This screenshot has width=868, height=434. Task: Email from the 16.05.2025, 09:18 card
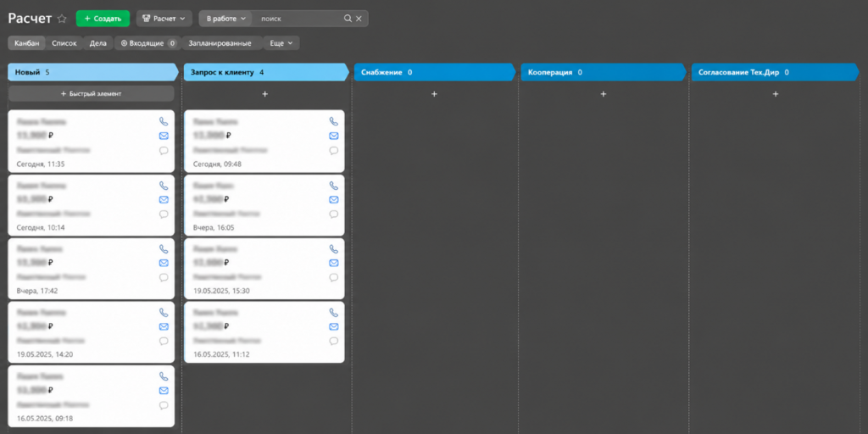coord(164,390)
